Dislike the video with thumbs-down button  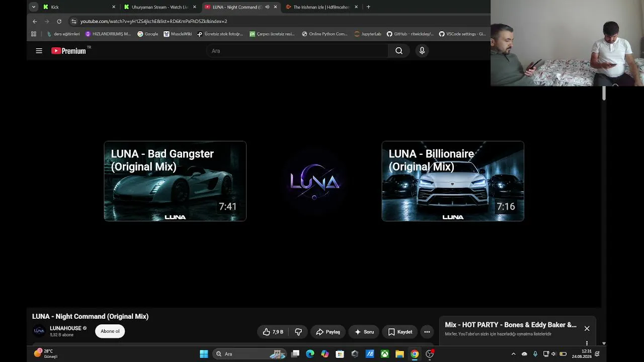(x=298, y=332)
